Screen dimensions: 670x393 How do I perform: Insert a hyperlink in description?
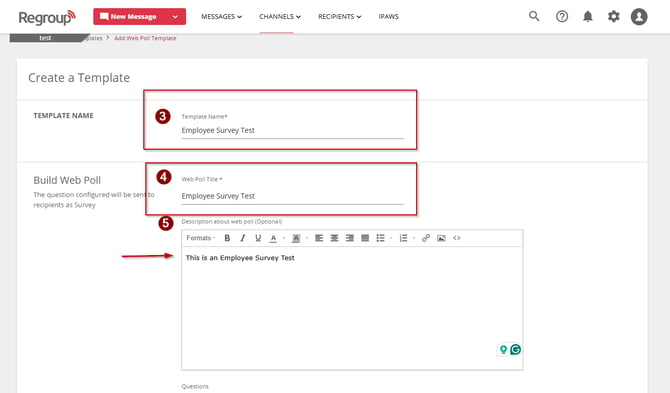click(x=426, y=238)
